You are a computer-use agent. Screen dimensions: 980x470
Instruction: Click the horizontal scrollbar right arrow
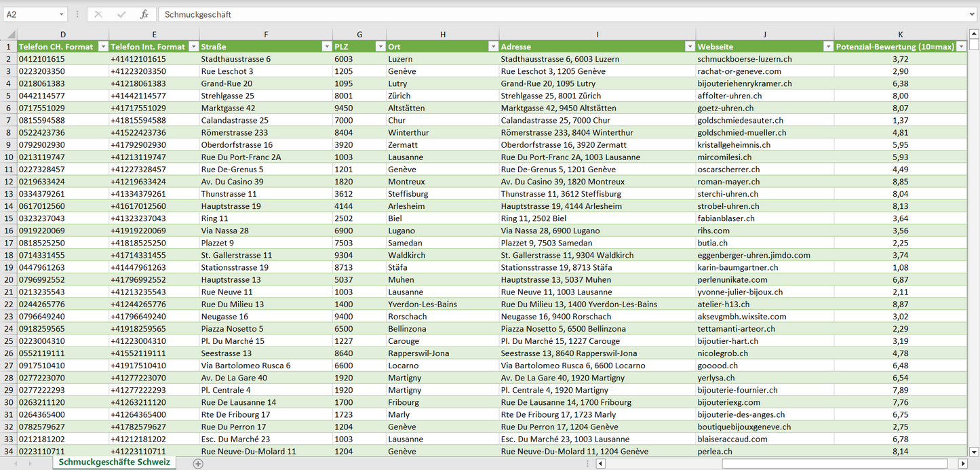click(x=962, y=463)
